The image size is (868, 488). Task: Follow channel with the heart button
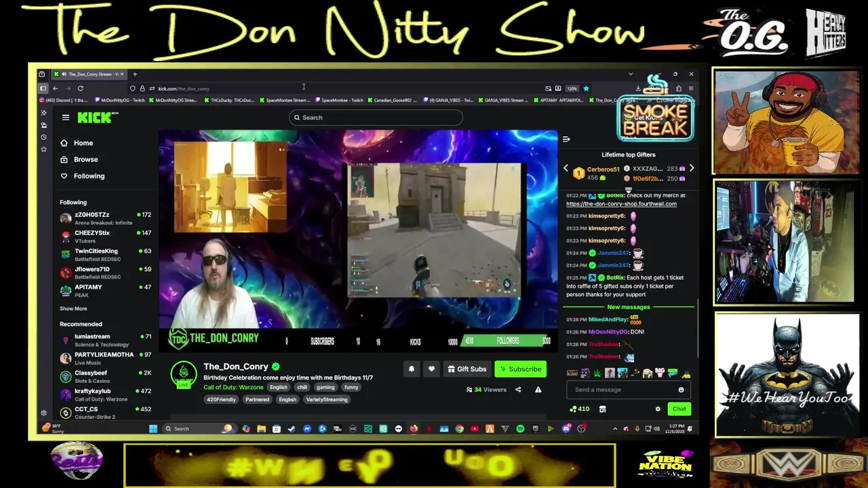[x=431, y=369]
